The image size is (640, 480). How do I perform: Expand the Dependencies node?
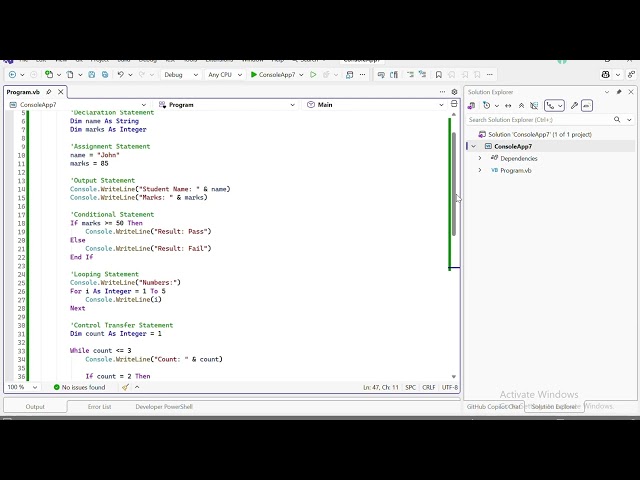click(x=480, y=158)
